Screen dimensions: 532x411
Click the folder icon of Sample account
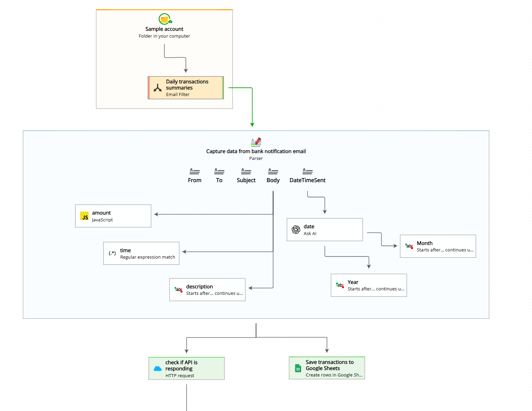point(164,19)
